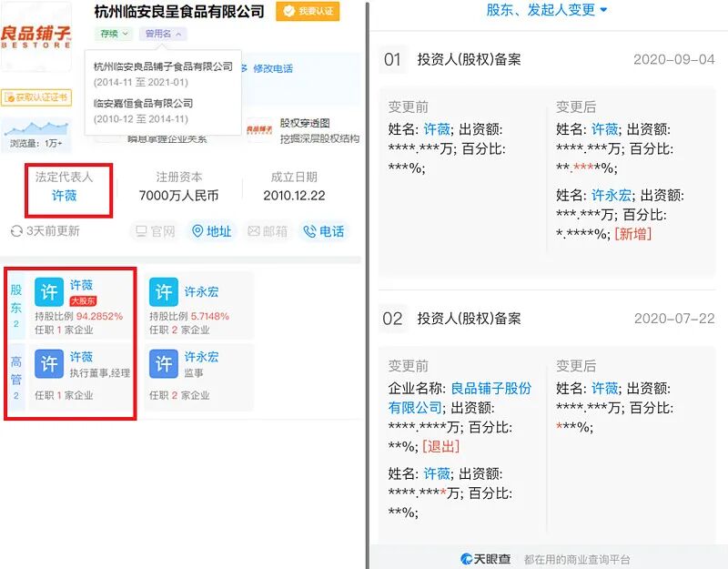Click the 许薇 shareholder avatar icon

click(49, 292)
